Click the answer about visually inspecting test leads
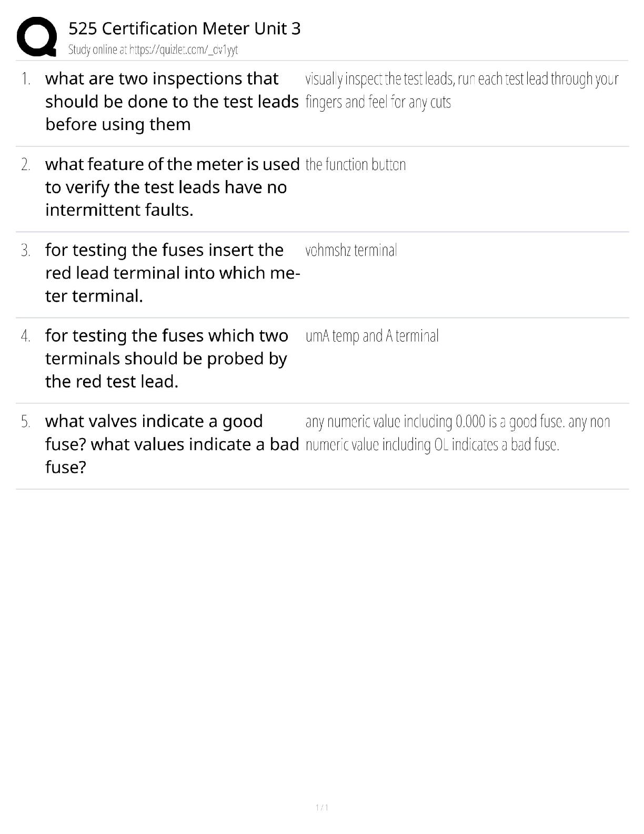Screen dimensions: 644x834 (x=462, y=90)
